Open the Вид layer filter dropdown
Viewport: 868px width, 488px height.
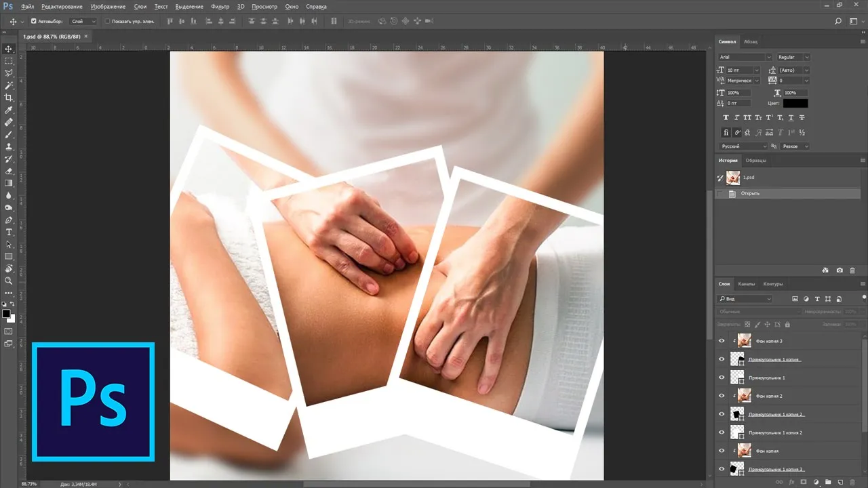pos(745,299)
